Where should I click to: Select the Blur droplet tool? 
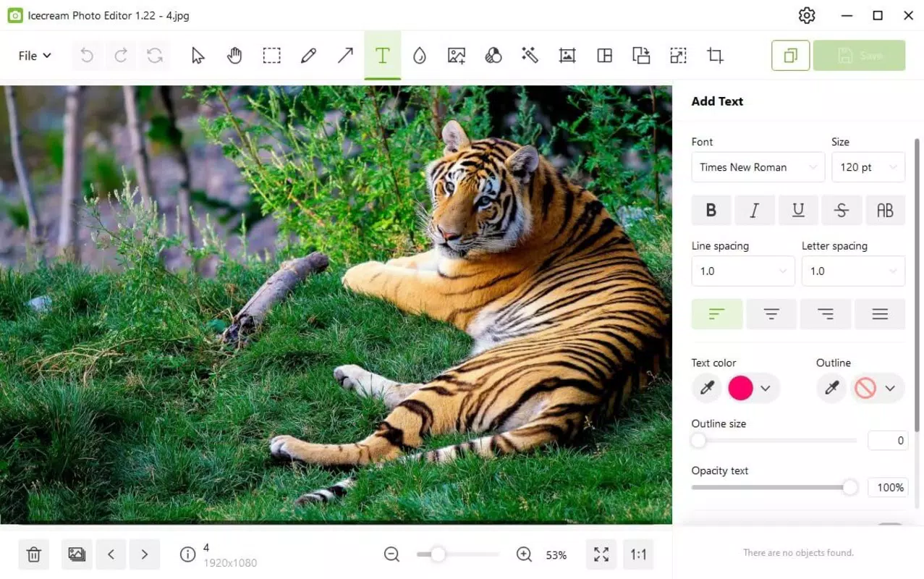(x=420, y=56)
